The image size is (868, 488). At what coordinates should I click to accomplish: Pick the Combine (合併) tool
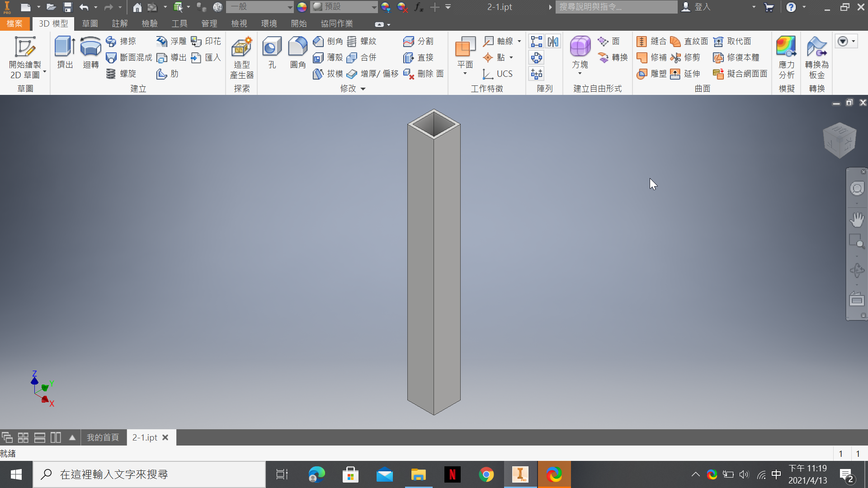(x=361, y=57)
